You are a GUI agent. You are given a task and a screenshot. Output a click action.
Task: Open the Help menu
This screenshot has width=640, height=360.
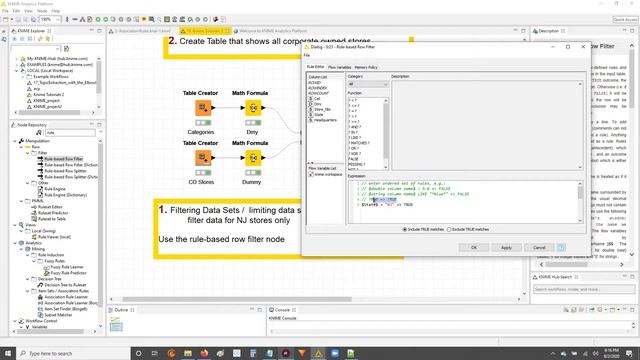click(x=56, y=11)
